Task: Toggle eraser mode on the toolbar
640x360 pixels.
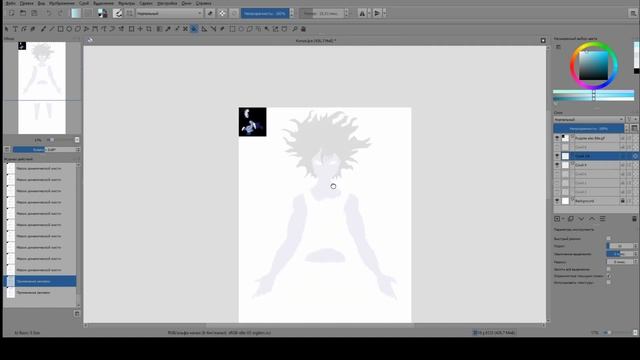Action: click(210, 13)
